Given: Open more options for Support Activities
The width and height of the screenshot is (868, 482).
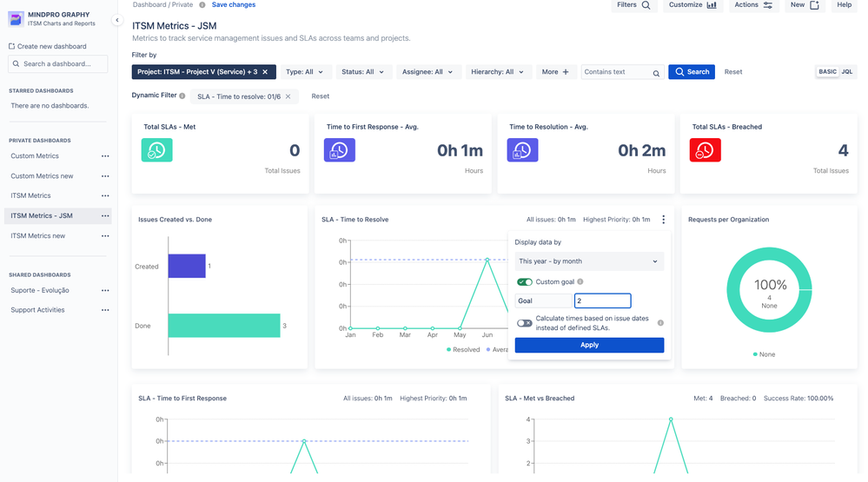Looking at the screenshot, I should tap(105, 310).
